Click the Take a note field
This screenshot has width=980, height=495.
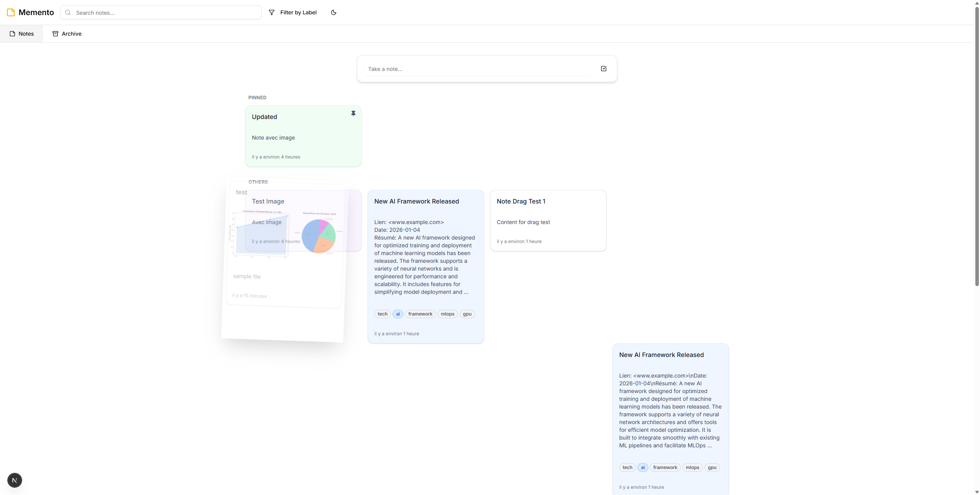[x=477, y=69]
